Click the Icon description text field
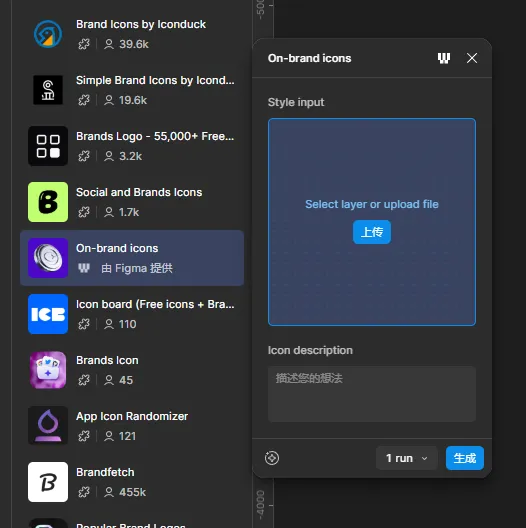 pyautogui.click(x=372, y=394)
